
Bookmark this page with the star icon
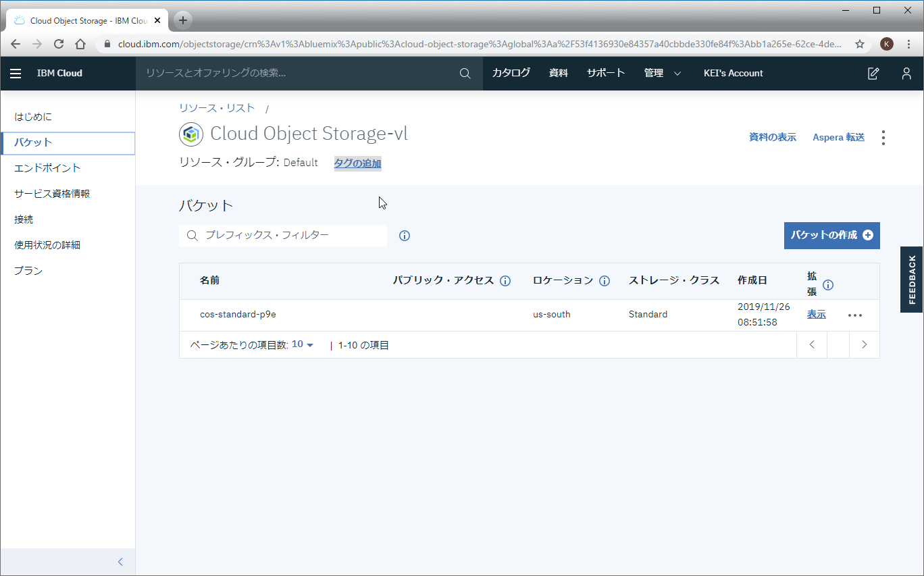pos(860,44)
